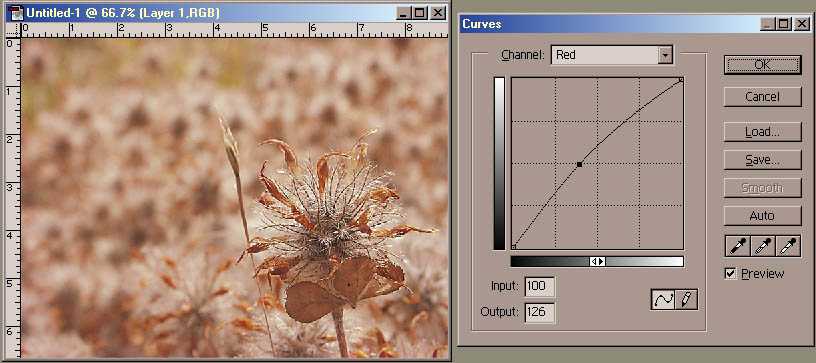Click the Output value field
The height and width of the screenshot is (363, 816).
coord(540,313)
